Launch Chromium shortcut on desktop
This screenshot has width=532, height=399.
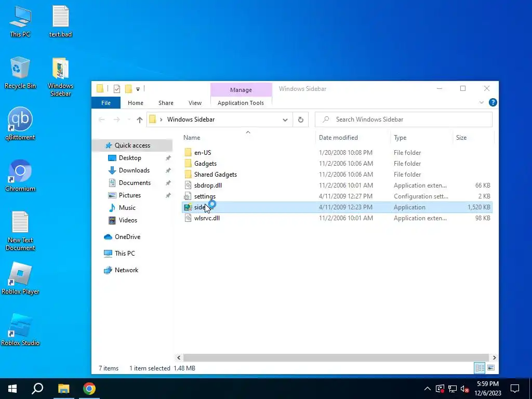pyautogui.click(x=20, y=176)
